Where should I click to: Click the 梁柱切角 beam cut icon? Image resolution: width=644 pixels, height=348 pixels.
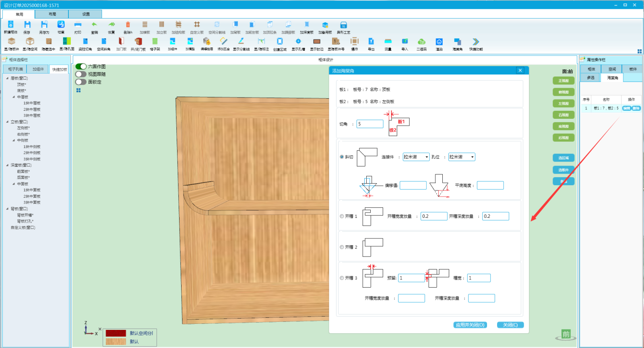coord(85,41)
